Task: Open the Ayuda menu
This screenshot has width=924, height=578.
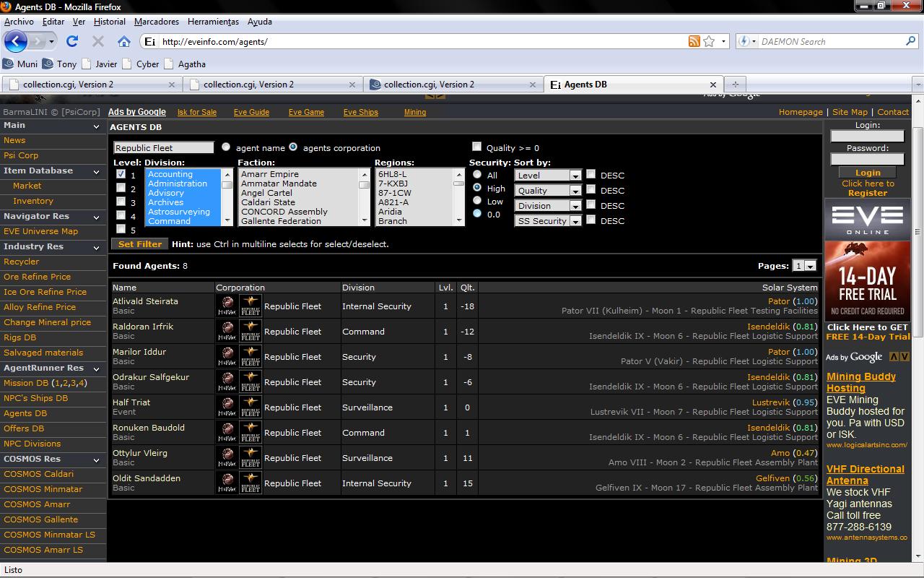Action: click(260, 22)
